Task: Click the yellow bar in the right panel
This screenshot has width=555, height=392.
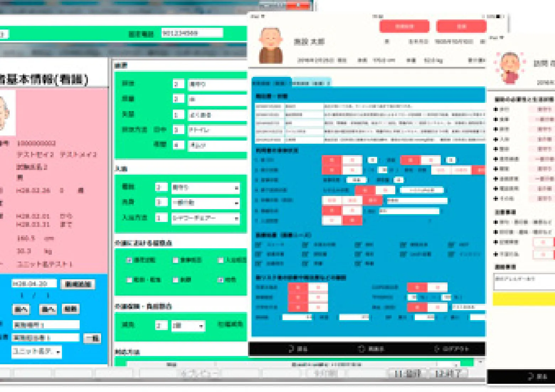Action: 523,300
